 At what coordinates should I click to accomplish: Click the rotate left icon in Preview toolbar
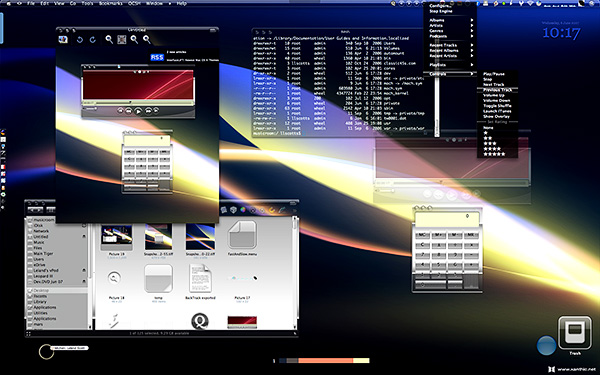[x=80, y=39]
